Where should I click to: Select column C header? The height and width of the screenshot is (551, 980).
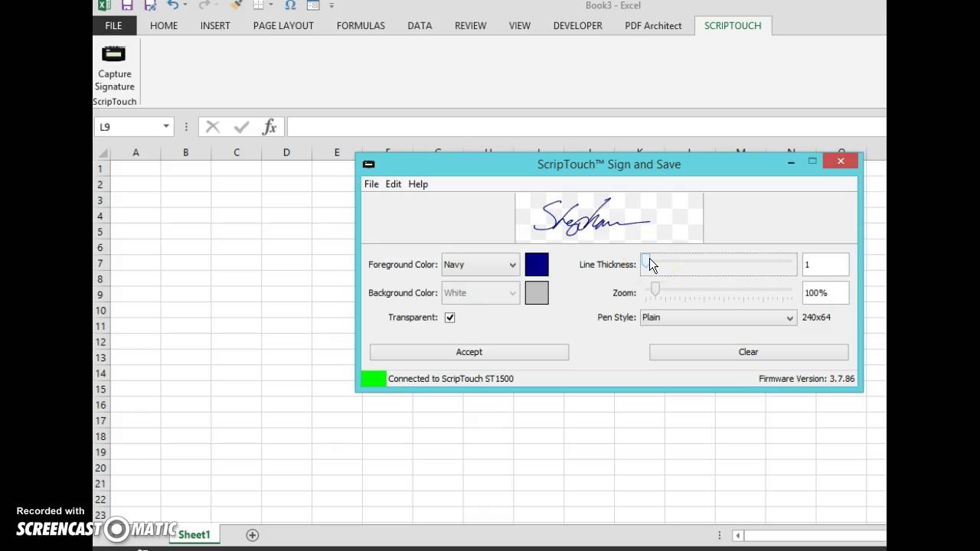[236, 152]
